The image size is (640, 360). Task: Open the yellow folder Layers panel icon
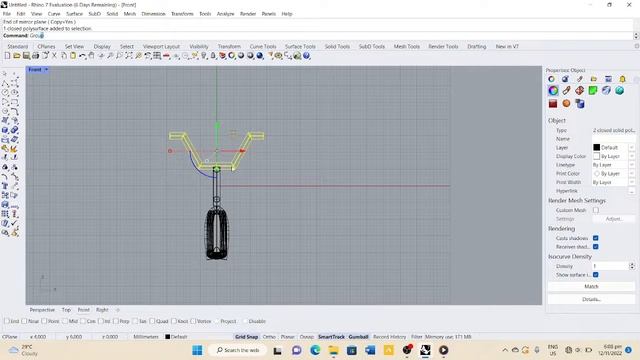[x=593, y=79]
